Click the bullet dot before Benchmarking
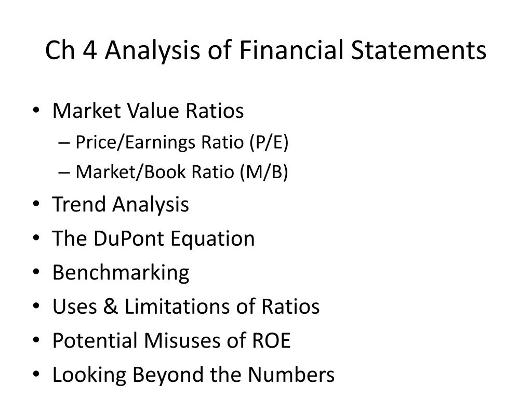 click(x=36, y=272)
